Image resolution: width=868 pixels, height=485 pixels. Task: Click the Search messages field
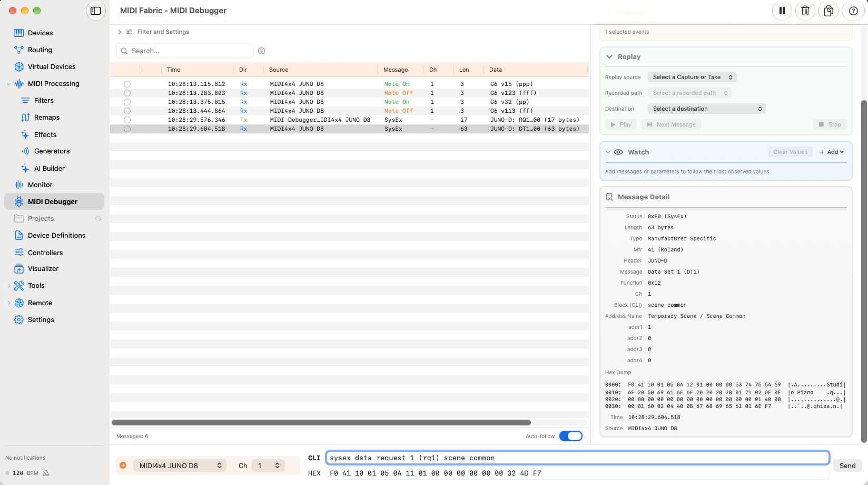tap(185, 51)
